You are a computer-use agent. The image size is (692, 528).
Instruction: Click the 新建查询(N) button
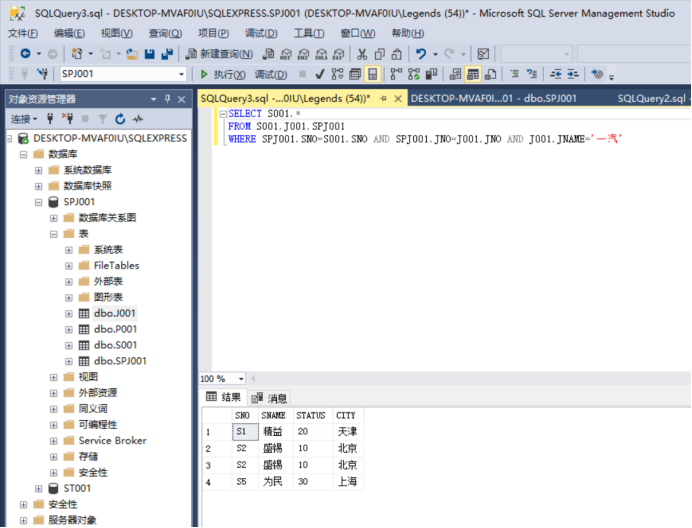219,54
